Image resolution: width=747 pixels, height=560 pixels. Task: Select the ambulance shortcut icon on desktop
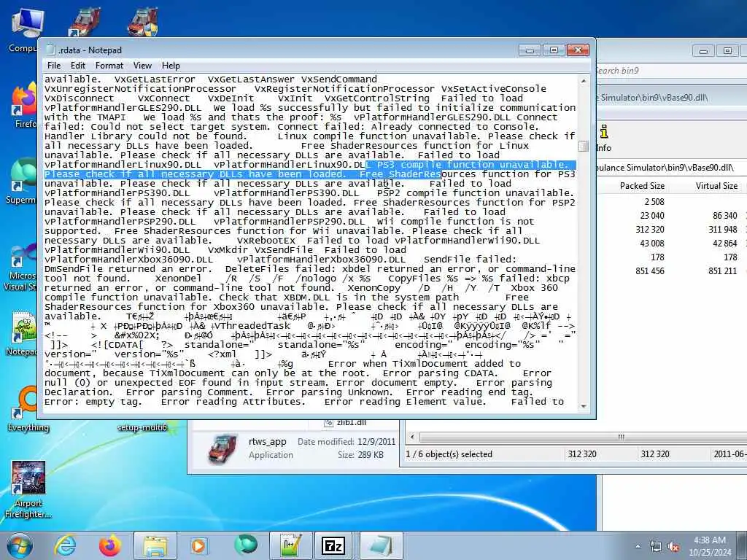pos(85,21)
